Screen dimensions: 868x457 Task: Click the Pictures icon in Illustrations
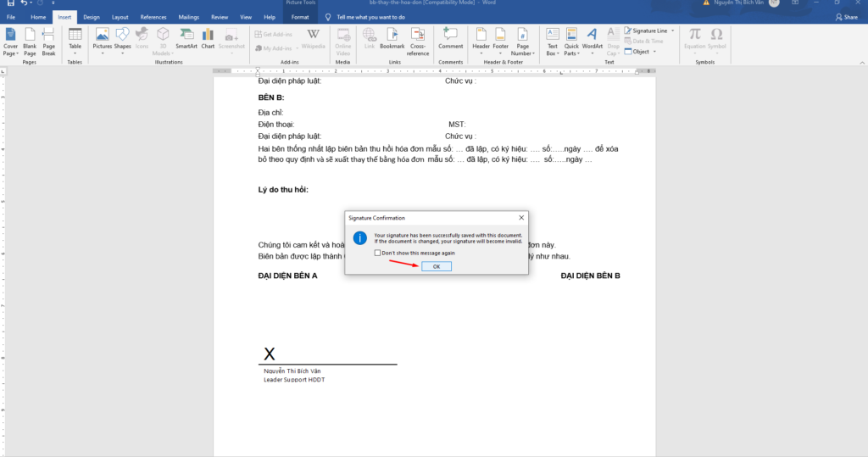pos(102,39)
